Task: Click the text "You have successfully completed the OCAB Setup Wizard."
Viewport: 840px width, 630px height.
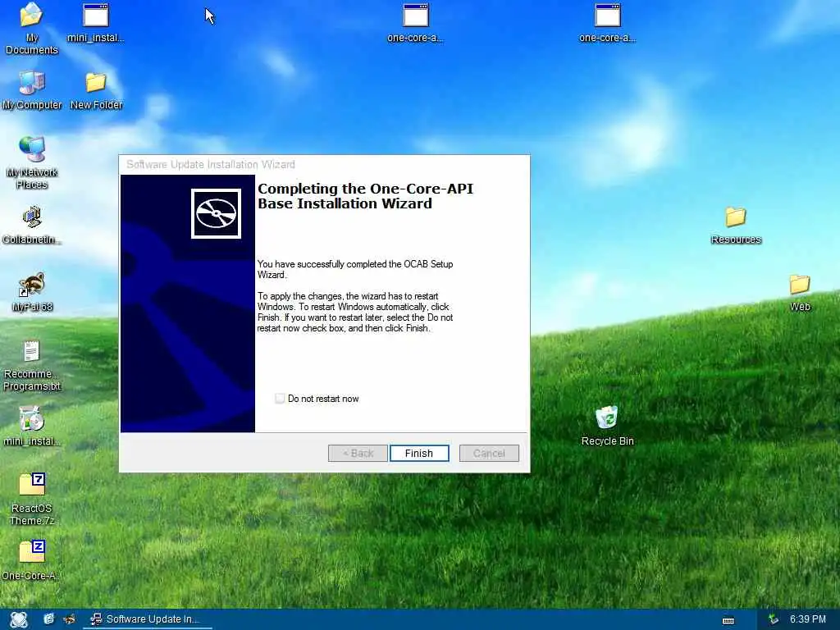Action: tap(355, 269)
